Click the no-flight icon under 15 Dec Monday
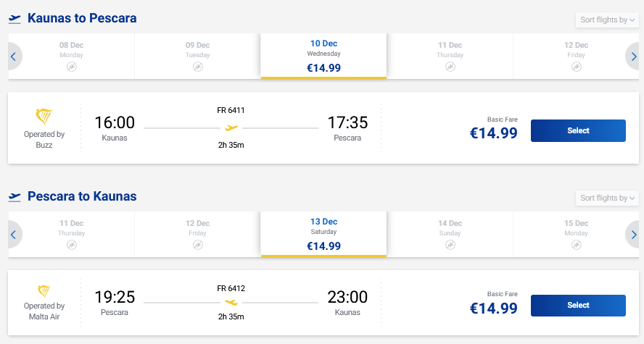Image resolution: width=644 pixels, height=344 pixels. click(576, 245)
